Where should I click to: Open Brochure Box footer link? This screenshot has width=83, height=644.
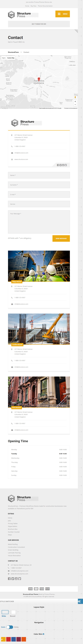(13, 529)
